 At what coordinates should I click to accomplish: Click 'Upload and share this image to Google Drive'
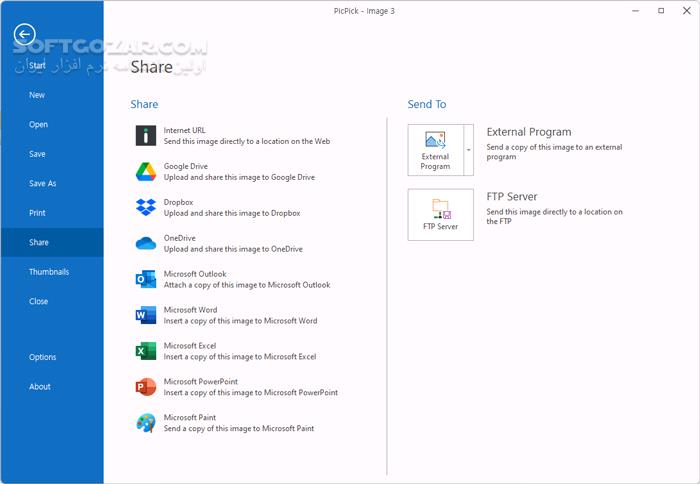tap(239, 177)
